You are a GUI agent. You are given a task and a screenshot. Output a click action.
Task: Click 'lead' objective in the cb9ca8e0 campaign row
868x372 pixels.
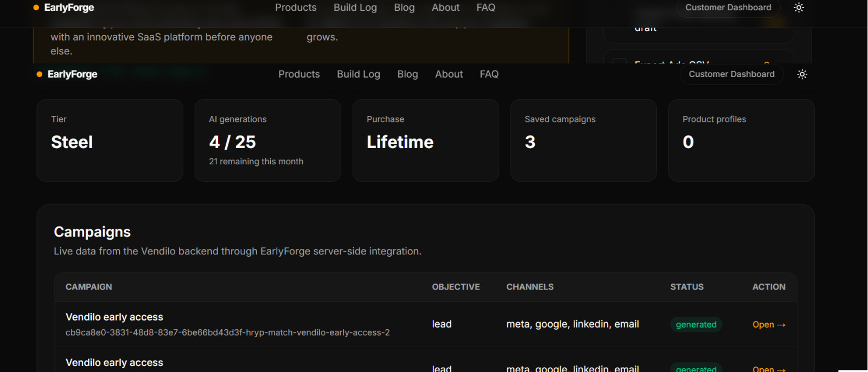tap(442, 324)
